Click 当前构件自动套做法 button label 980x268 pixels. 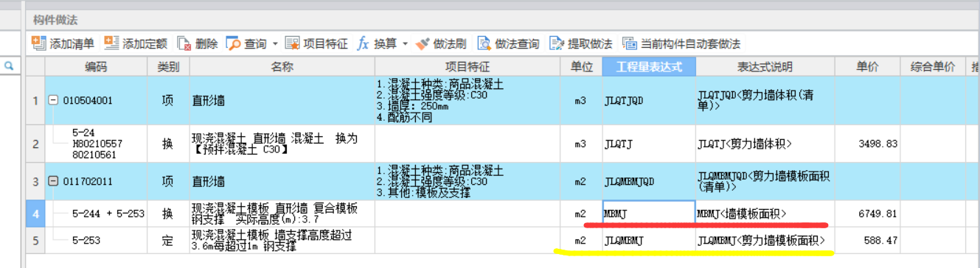tap(689, 44)
